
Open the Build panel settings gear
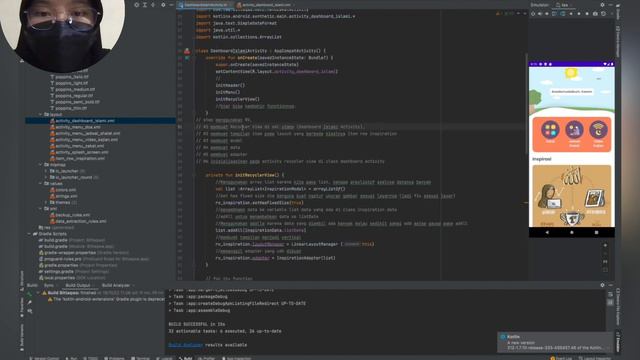[602, 285]
